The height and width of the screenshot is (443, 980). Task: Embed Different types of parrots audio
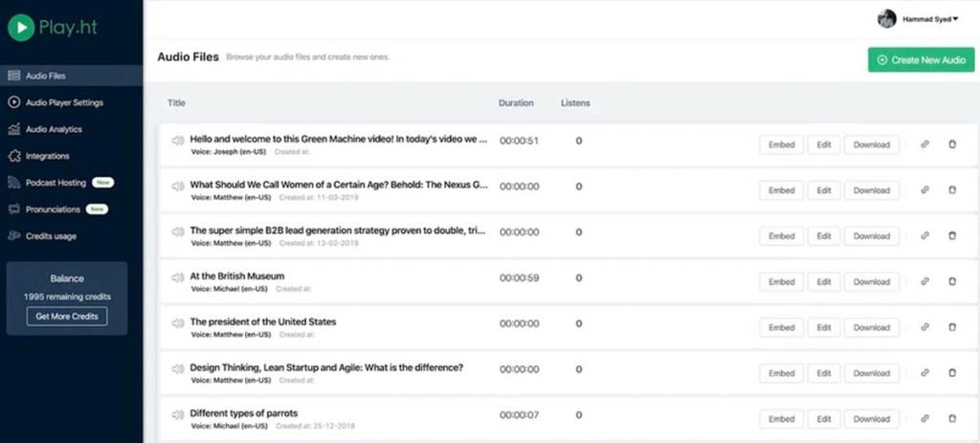(781, 419)
